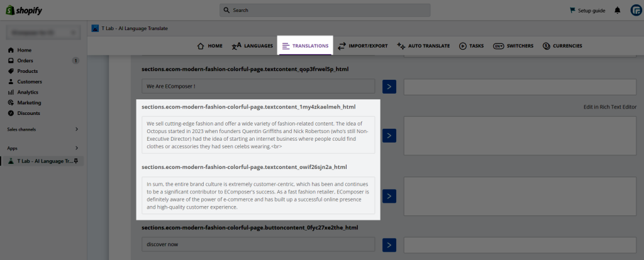
Task: Click the SWITCHERS EN icon
Action: click(x=499, y=46)
